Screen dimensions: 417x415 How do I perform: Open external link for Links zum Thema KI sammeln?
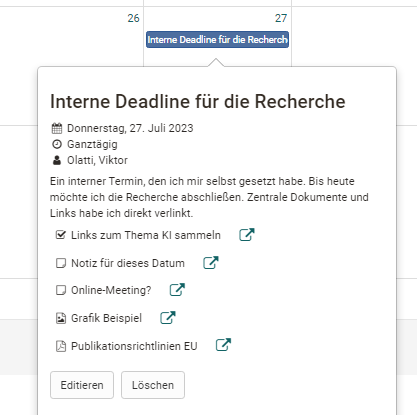tap(247, 235)
